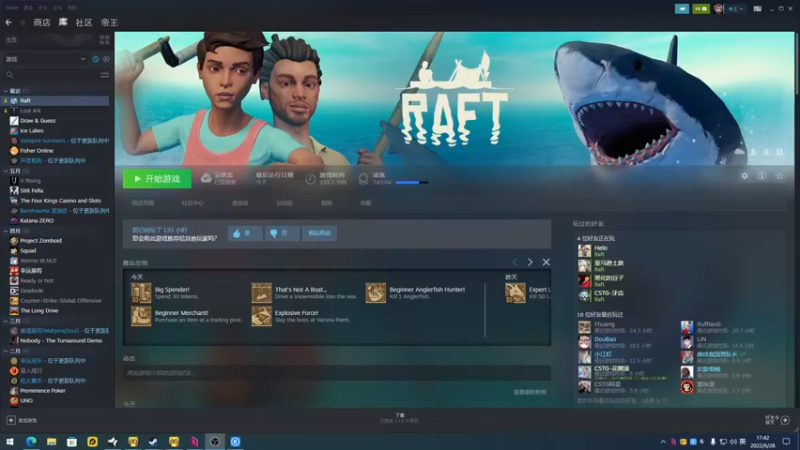Open the 游戏 category filter dropdown
This screenshot has height=450, width=800.
click(45, 59)
